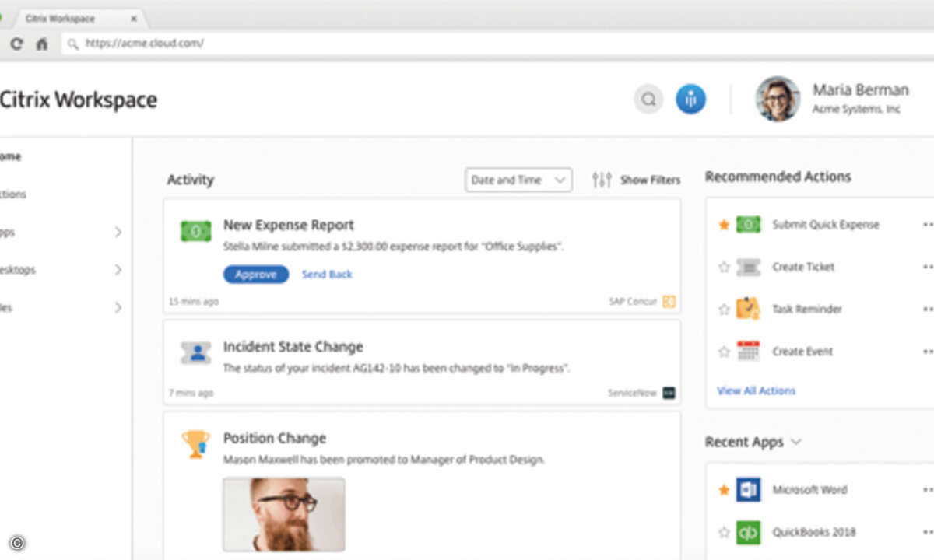934x560 pixels.
Task: Open Files in the sidebar
Action: pyautogui.click(x=6, y=307)
